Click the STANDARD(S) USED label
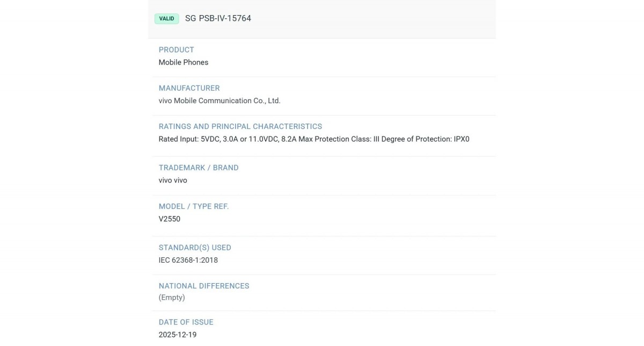The height and width of the screenshot is (346, 644). [x=194, y=248]
